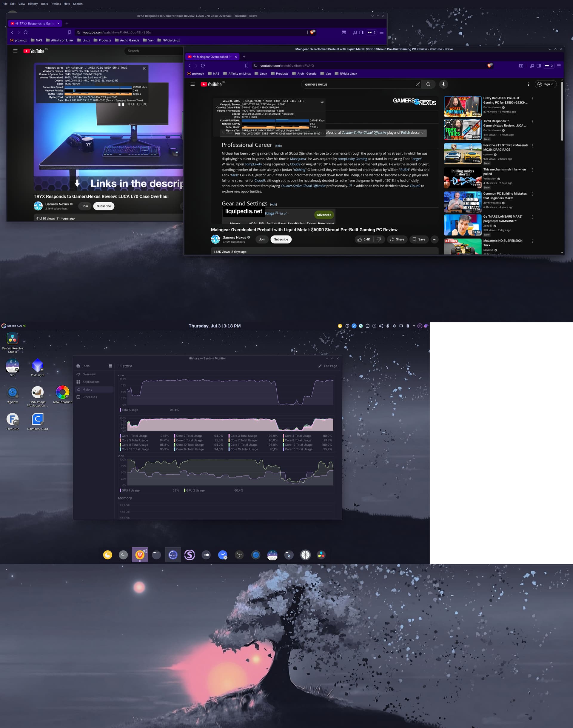Click Edit Page in System Monitor

coord(328,366)
